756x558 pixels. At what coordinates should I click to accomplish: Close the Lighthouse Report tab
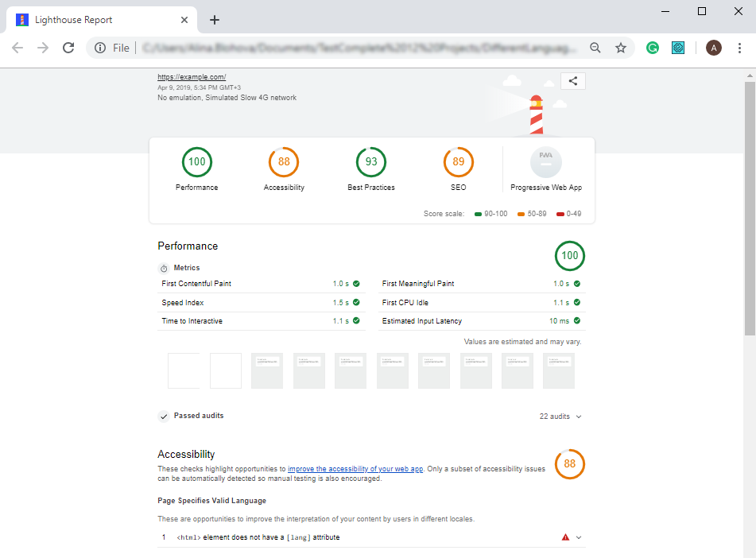[x=184, y=20]
